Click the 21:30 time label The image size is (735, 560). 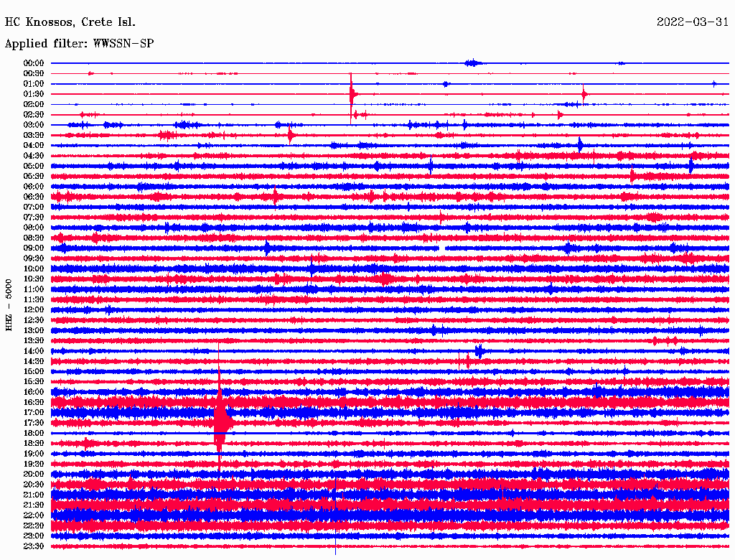tap(34, 505)
